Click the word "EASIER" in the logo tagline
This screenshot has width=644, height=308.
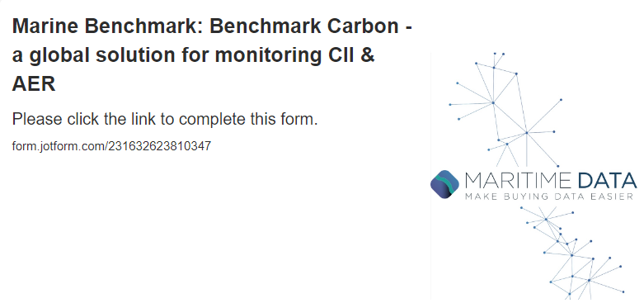[613, 197]
